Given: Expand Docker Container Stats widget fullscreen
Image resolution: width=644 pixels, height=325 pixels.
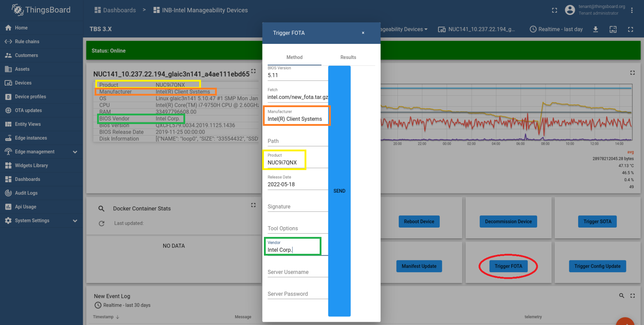Looking at the screenshot, I should tap(254, 205).
